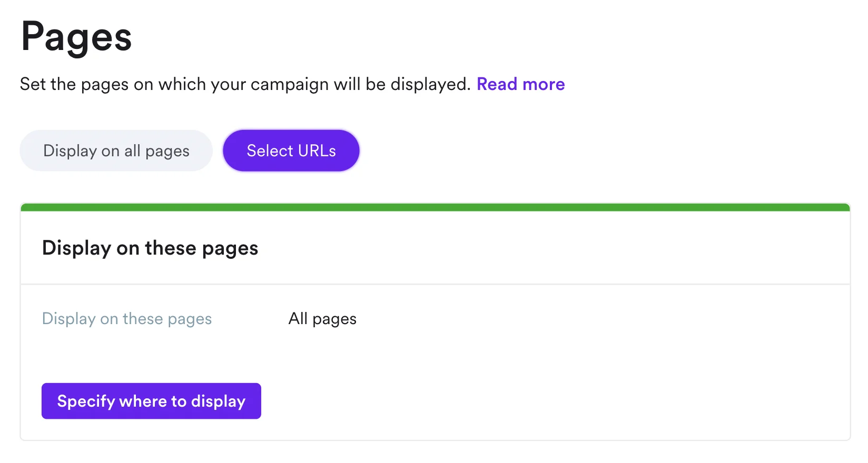
Task: Choose the purple Select URLs mode
Action: pos(291,151)
